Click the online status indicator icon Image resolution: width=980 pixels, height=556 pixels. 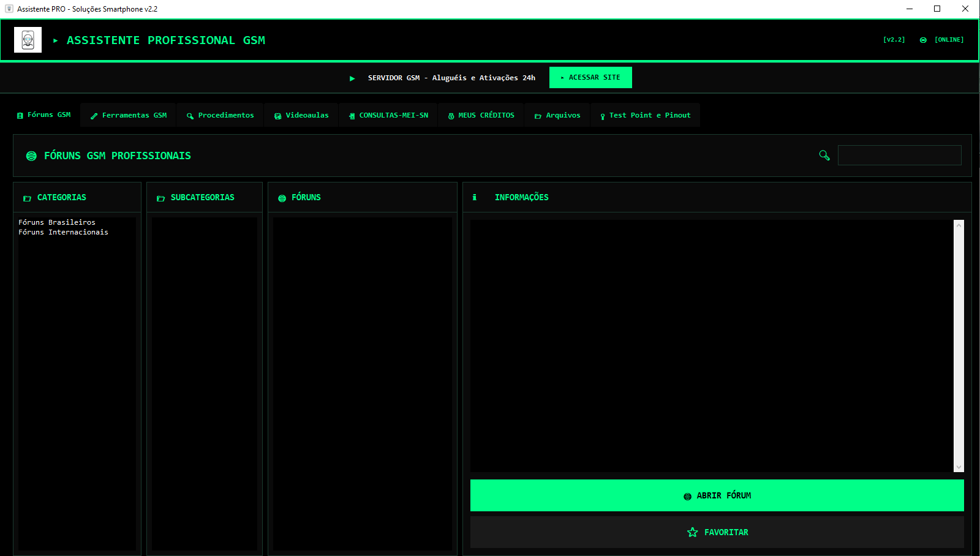pyautogui.click(x=923, y=40)
